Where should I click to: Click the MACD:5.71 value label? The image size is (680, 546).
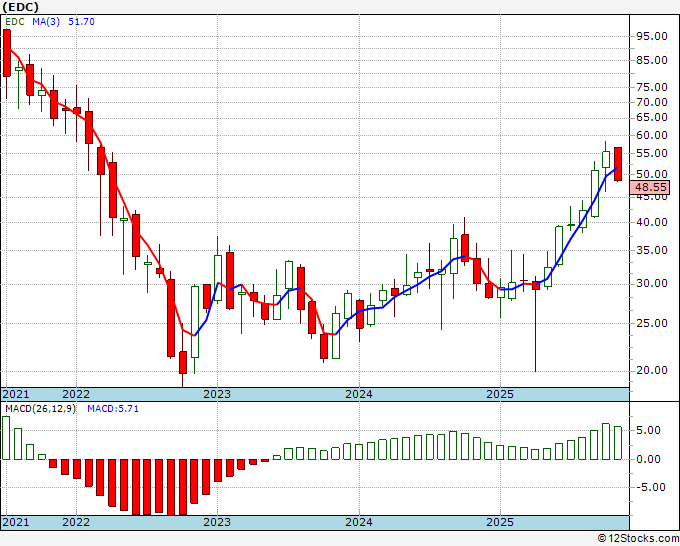coord(113,409)
